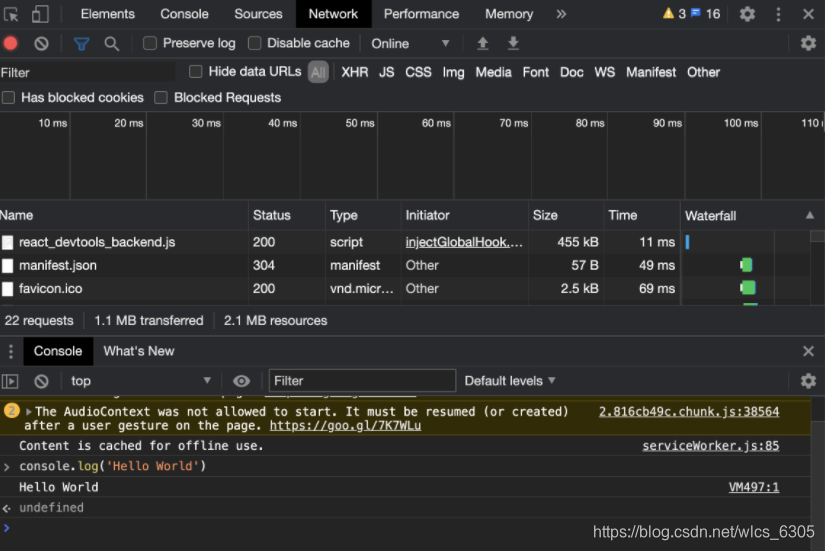Select the react_devtools_backend.js request

click(x=97, y=242)
